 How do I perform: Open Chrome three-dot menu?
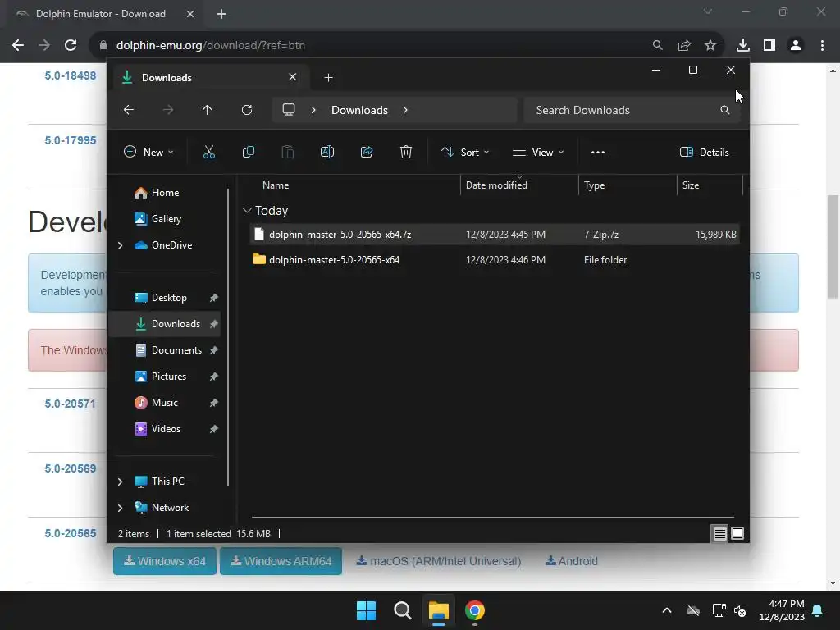822,45
